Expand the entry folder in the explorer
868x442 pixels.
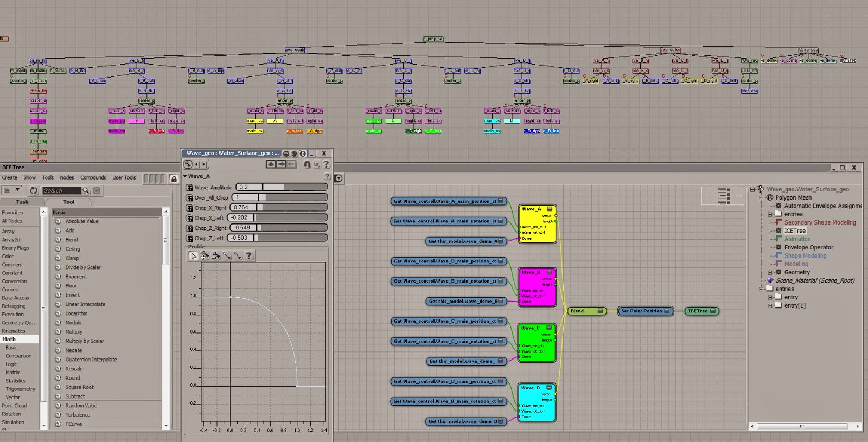pyautogui.click(x=770, y=297)
